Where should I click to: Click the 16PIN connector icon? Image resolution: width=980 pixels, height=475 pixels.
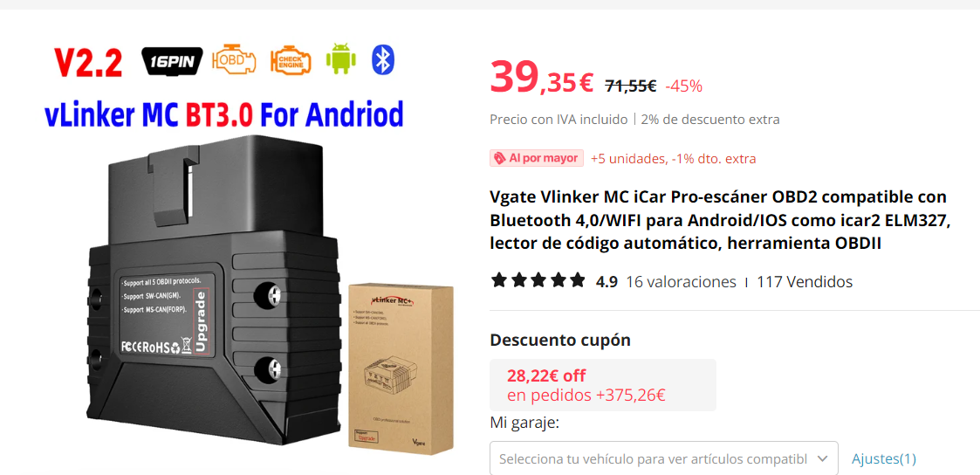pos(173,60)
